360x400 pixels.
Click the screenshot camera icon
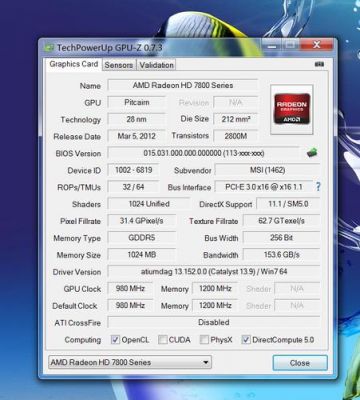319,64
